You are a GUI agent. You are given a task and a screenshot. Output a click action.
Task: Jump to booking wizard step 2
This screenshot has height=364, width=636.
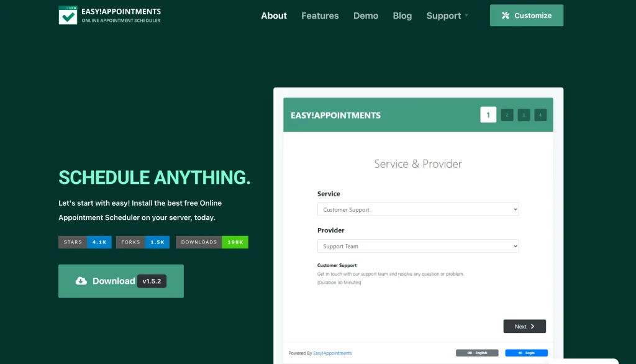click(507, 115)
